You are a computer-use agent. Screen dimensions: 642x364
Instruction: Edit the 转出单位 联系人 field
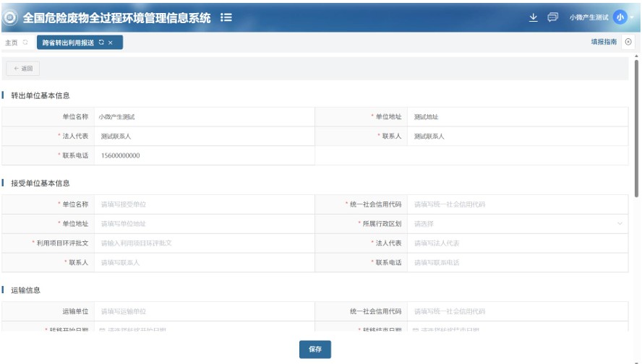[x=518, y=136]
